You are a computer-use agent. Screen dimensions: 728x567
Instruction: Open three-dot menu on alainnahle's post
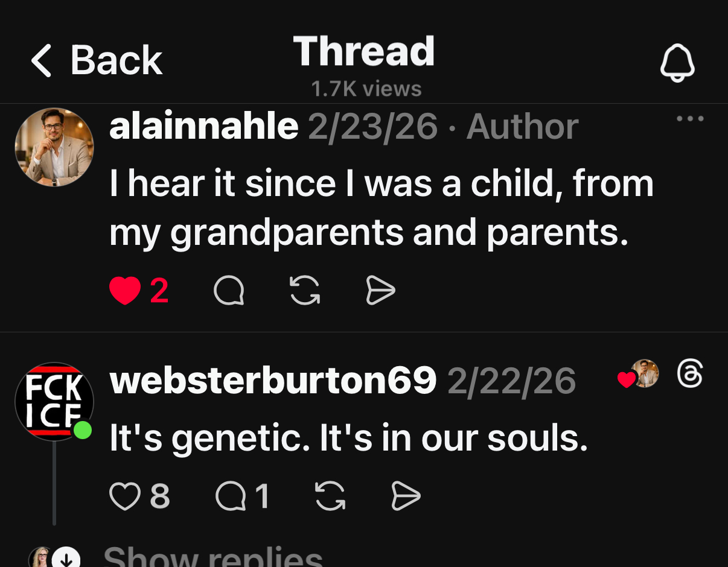(690, 119)
